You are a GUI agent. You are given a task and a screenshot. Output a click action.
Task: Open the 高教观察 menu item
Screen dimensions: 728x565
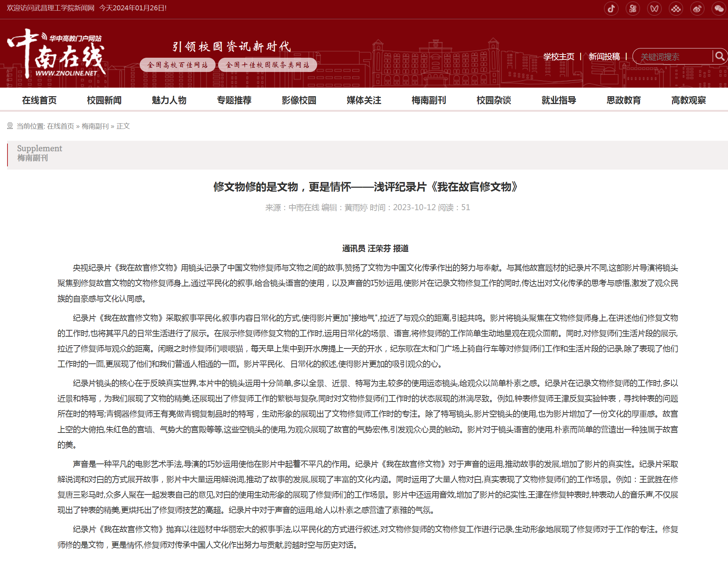tap(688, 100)
